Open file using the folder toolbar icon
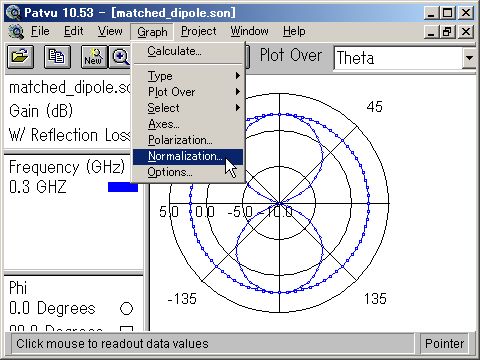Viewport: 480px width, 360px height. [20, 57]
